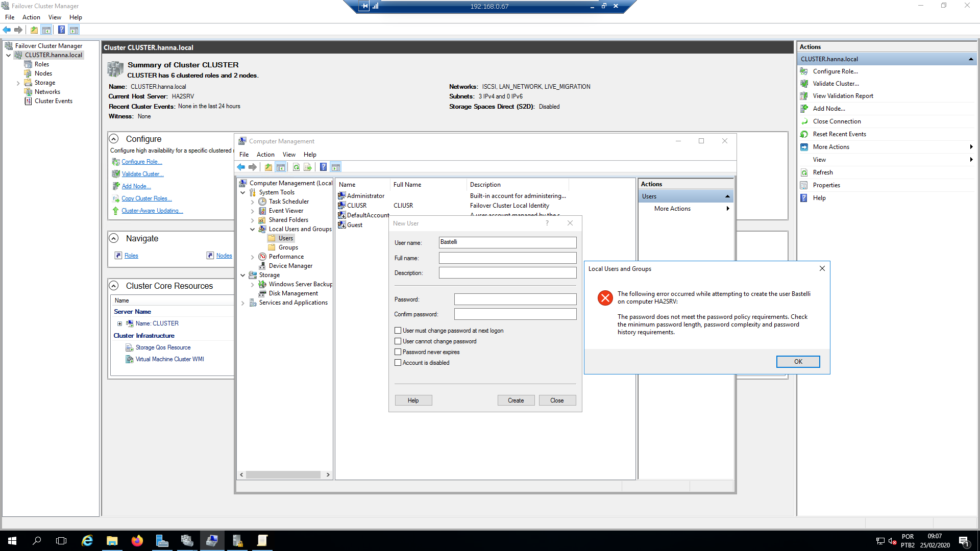Open File menu of Failover Cluster Manager
The width and height of the screenshot is (980, 551).
(x=10, y=17)
